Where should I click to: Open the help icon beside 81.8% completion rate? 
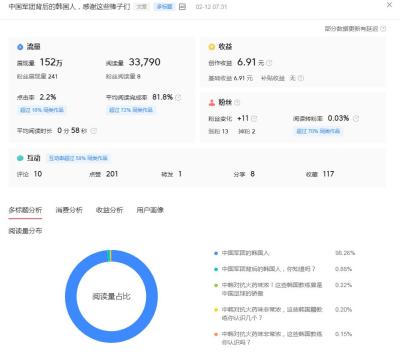click(178, 97)
